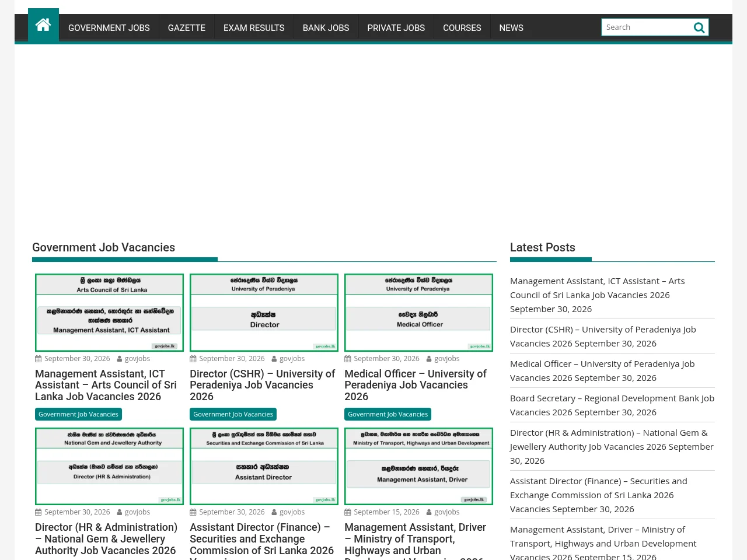Click category tag under Arts Council post

point(78,414)
